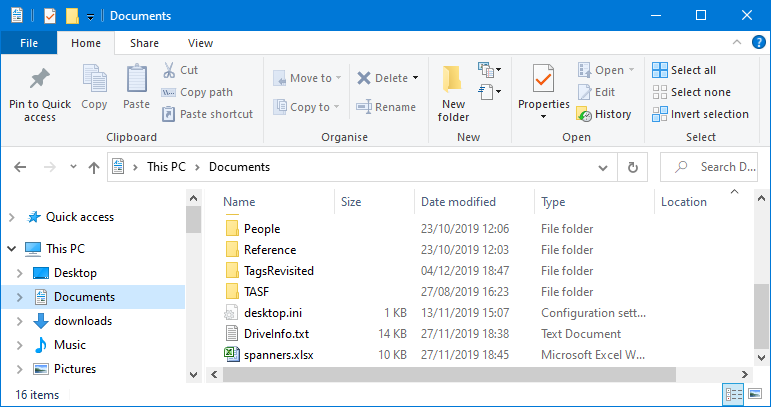Switch to the View ribbon tab
This screenshot has height=407, width=771.
pos(200,43)
